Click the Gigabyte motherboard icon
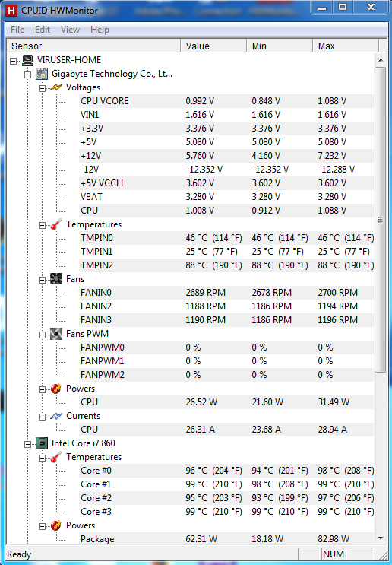Screen dimensions: 392x565 pos(42,74)
